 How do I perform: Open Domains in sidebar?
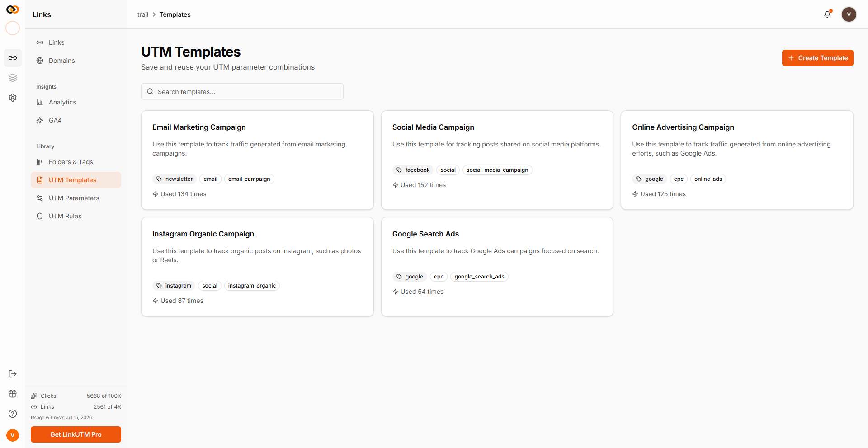tap(76, 61)
